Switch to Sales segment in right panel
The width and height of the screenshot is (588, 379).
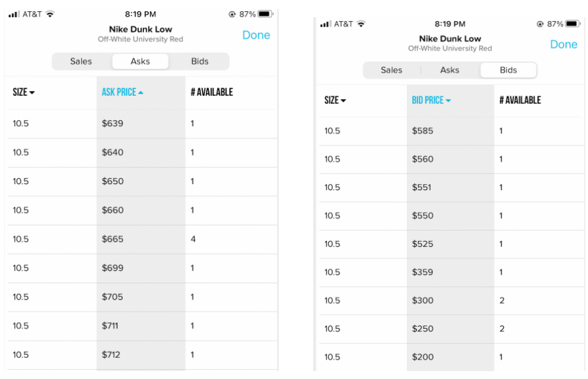[392, 70]
